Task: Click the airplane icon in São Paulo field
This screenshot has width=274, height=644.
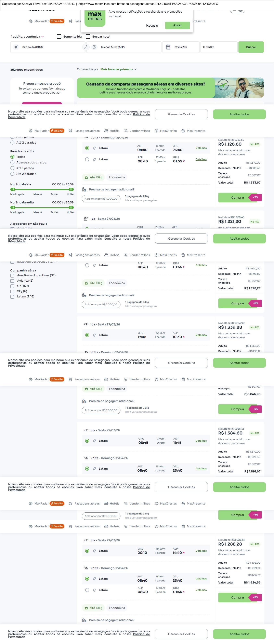Action: (16, 47)
